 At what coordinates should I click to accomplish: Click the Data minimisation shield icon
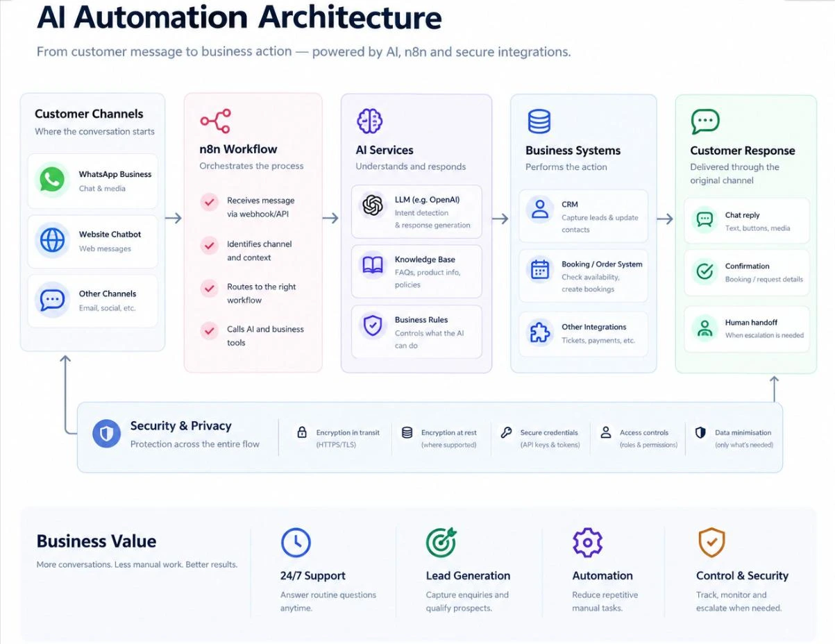[x=700, y=432]
